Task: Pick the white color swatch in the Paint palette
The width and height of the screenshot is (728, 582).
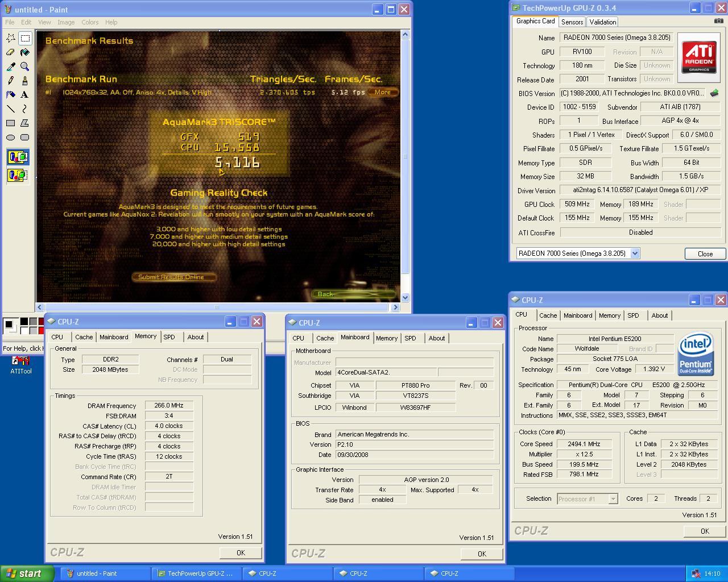Action: click(24, 330)
